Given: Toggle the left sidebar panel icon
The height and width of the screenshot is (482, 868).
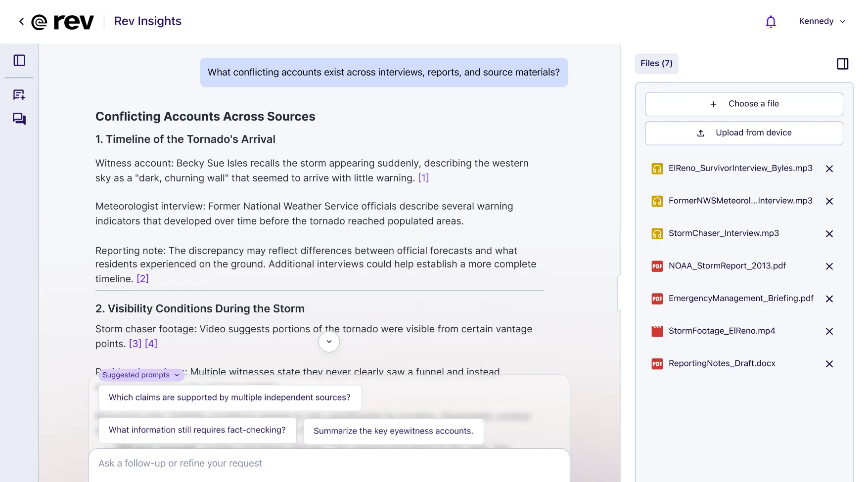Looking at the screenshot, I should click(x=19, y=60).
